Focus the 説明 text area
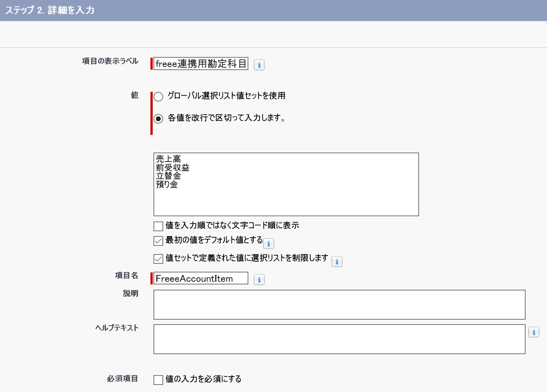 pyautogui.click(x=340, y=305)
